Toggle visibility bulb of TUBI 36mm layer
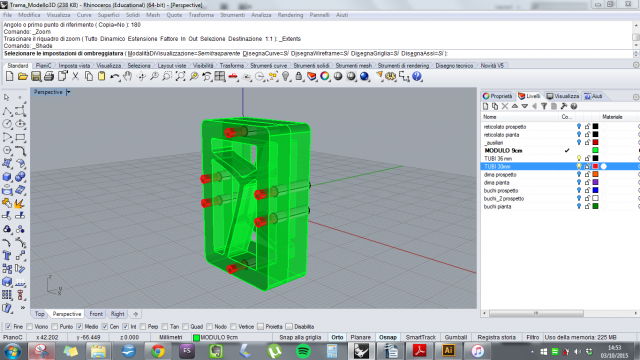This screenshot has width=640, height=360. tap(579, 158)
